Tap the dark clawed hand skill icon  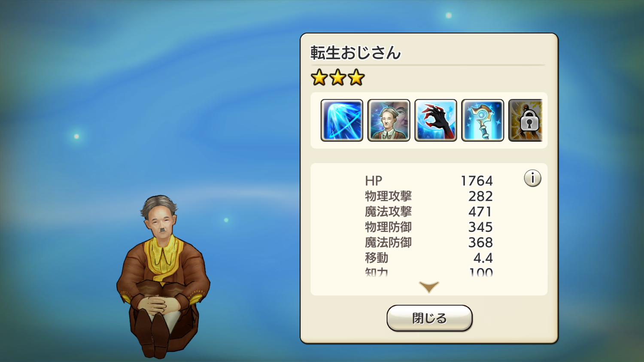click(x=435, y=120)
